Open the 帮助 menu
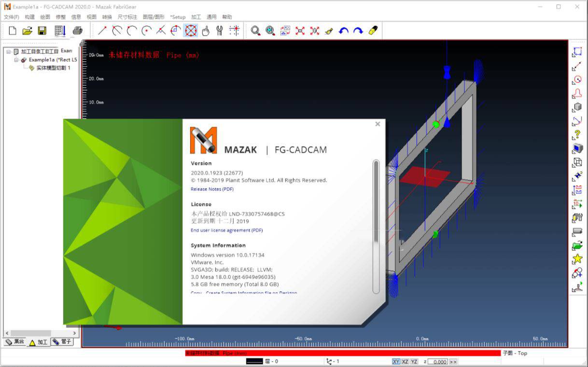Screen dimensions: 588x367 point(227,17)
